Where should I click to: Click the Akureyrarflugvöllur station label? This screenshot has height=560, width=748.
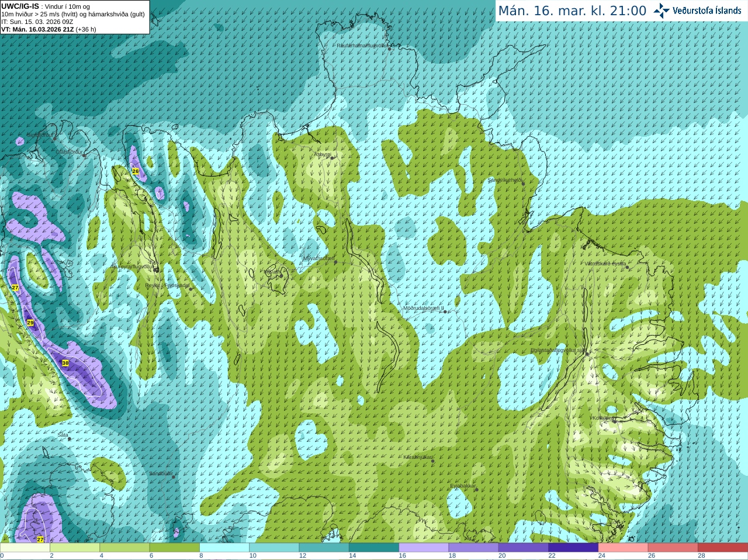[x=132, y=267]
